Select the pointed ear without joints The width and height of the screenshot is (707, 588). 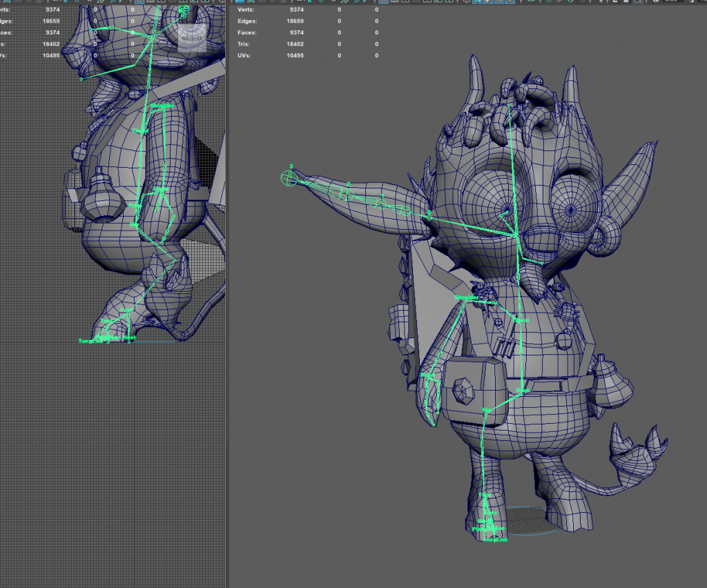coord(640,164)
